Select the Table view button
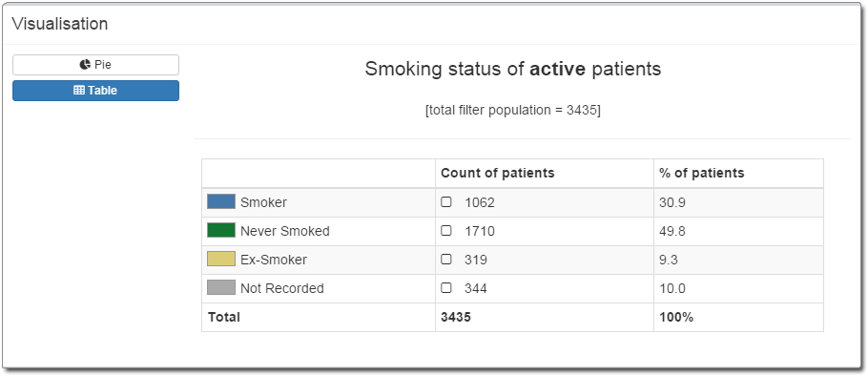The width and height of the screenshot is (868, 376). (x=95, y=91)
